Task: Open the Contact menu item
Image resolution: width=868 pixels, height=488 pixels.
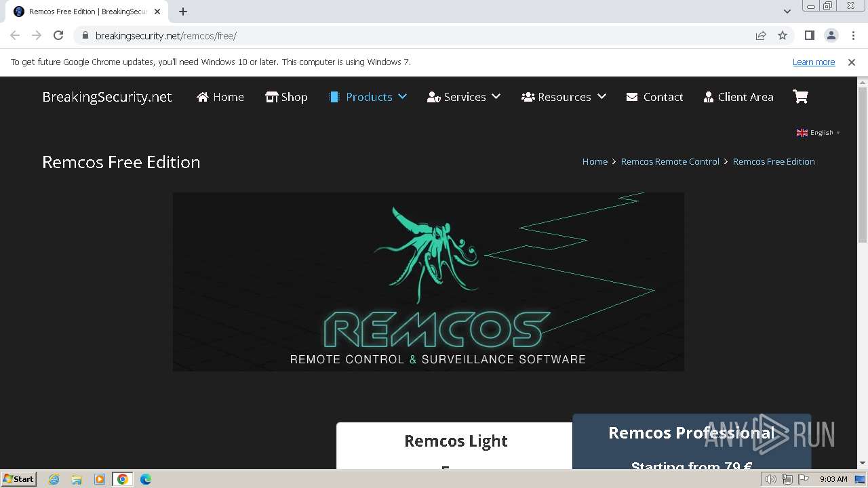Action: pyautogui.click(x=654, y=97)
